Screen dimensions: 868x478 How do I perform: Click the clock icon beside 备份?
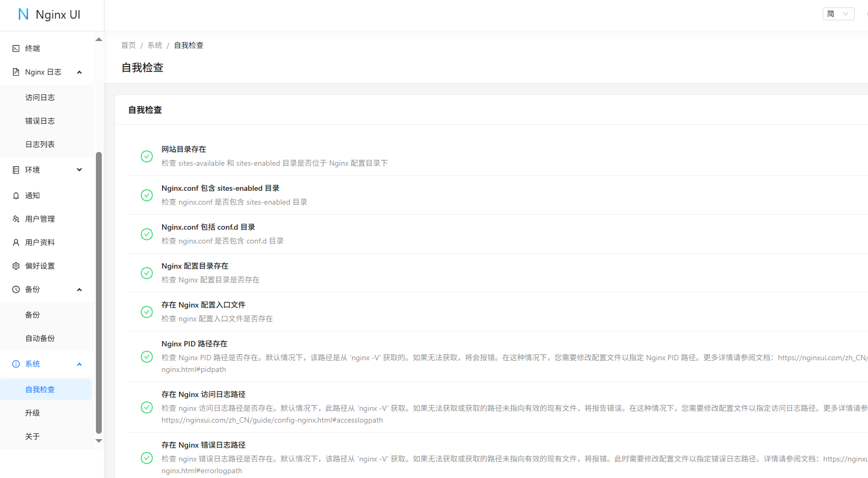[x=16, y=289]
